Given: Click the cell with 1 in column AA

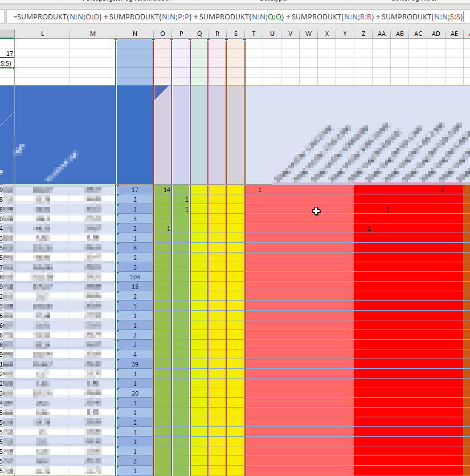Looking at the screenshot, I should (x=381, y=209).
